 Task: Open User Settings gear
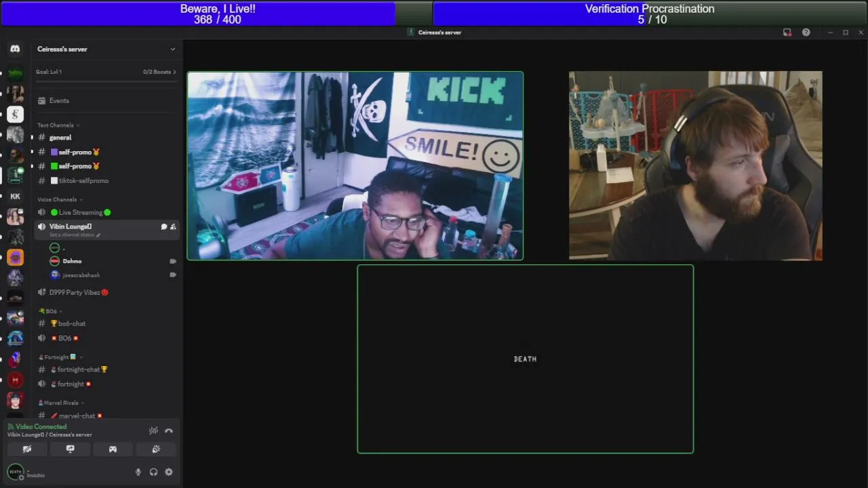pos(169,472)
